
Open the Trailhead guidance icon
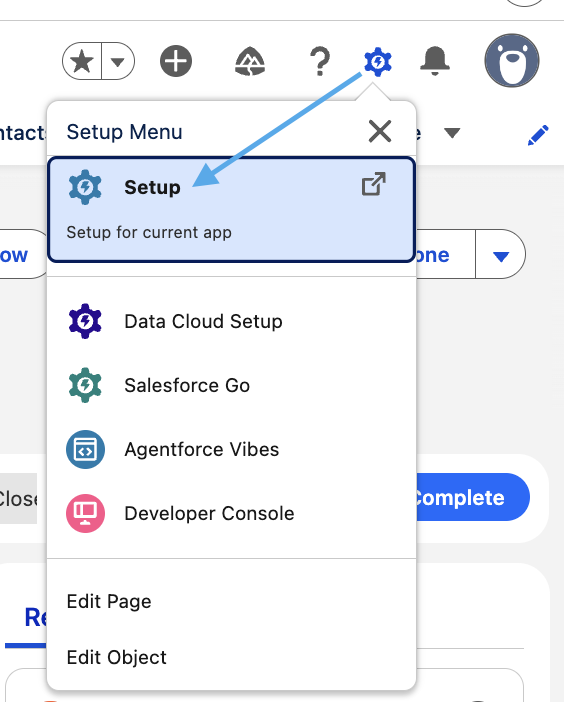pyautogui.click(x=250, y=61)
